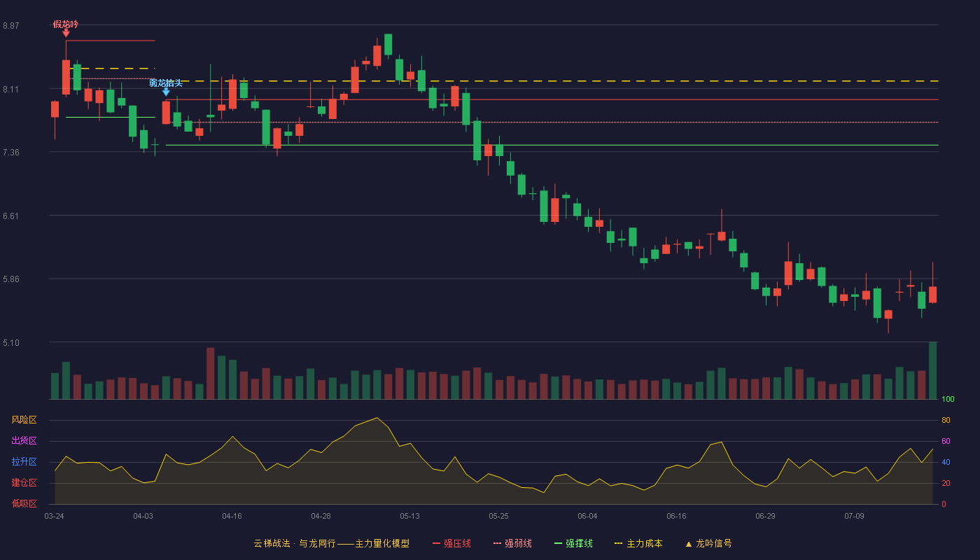Toggle the 龙吟信号 legend label
This screenshot has width=980, height=560.
pyautogui.click(x=714, y=543)
